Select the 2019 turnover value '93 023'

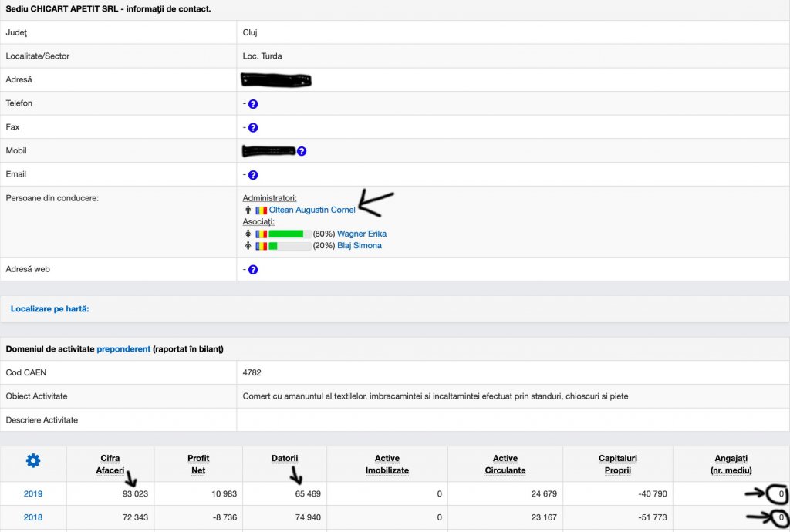(135, 493)
